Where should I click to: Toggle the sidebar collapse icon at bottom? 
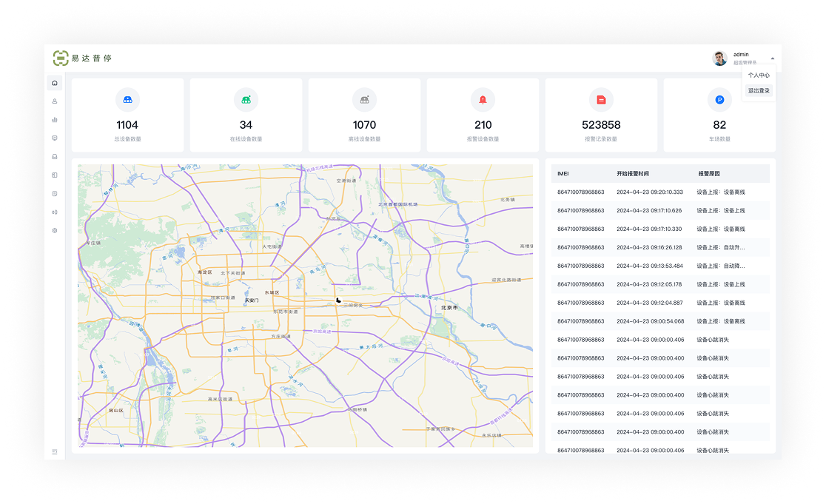[55, 451]
